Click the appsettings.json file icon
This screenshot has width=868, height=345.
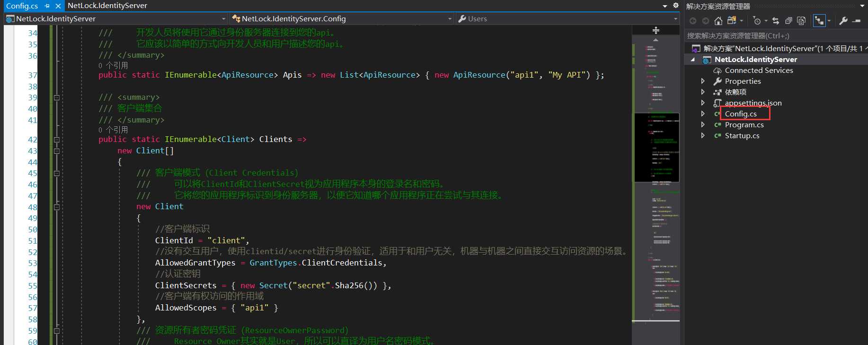(x=717, y=103)
